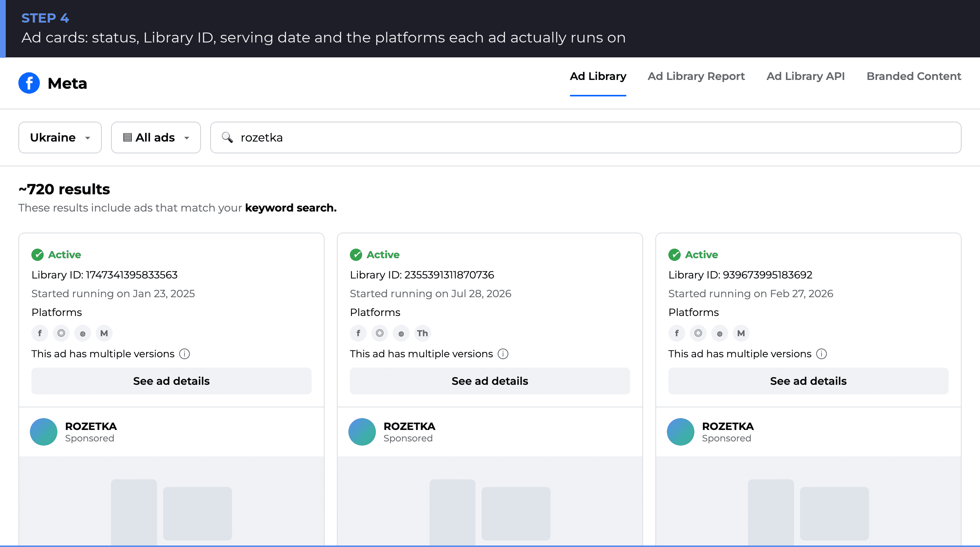Click Messenger platform icon on Jan 23, 2025 ad
The image size is (980, 547).
104,333
